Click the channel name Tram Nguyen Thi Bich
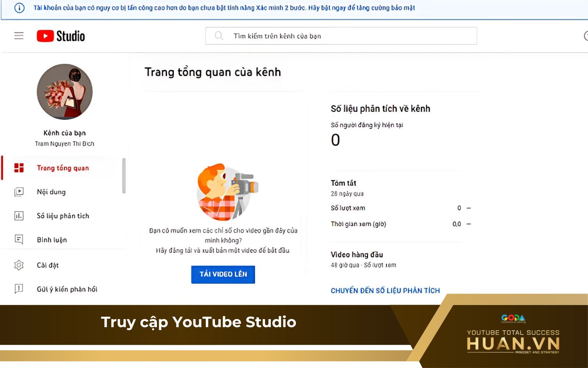This screenshot has width=588, height=368. click(65, 144)
